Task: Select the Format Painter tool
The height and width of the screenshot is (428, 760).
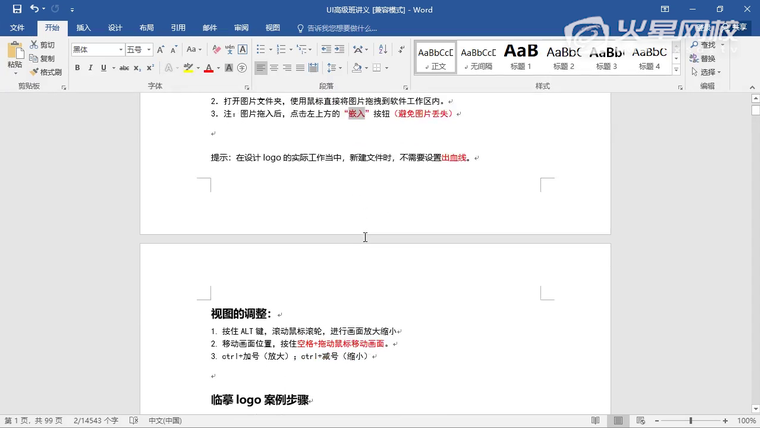Action: (45, 72)
